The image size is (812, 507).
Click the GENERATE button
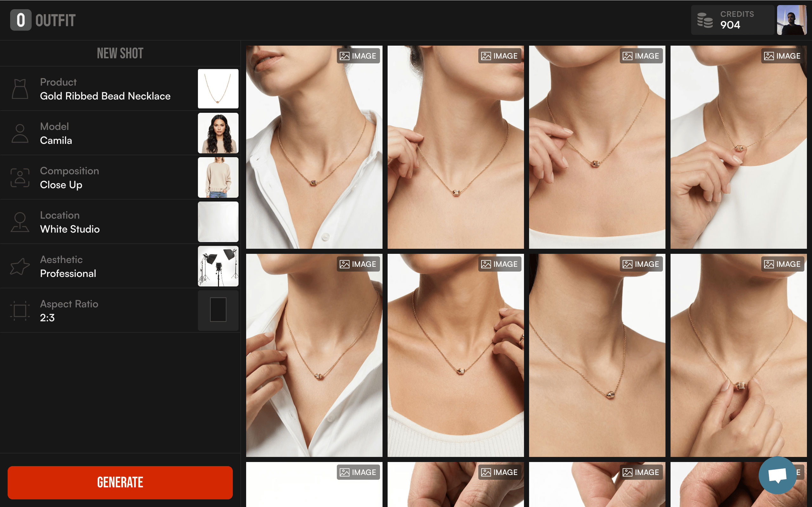tap(120, 482)
